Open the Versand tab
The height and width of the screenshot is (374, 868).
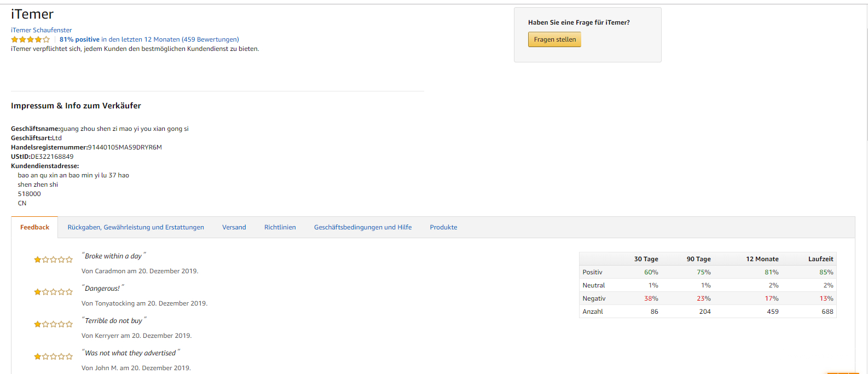(234, 227)
